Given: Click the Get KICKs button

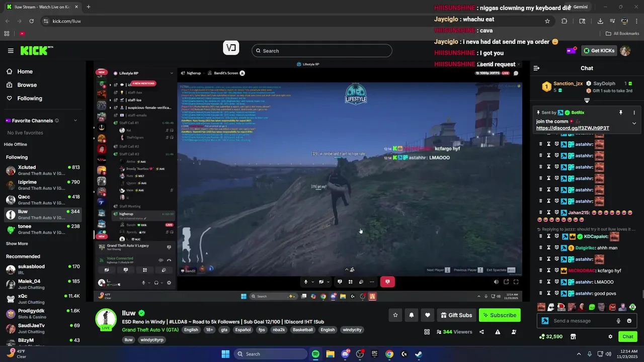Looking at the screenshot, I should pos(599,51).
